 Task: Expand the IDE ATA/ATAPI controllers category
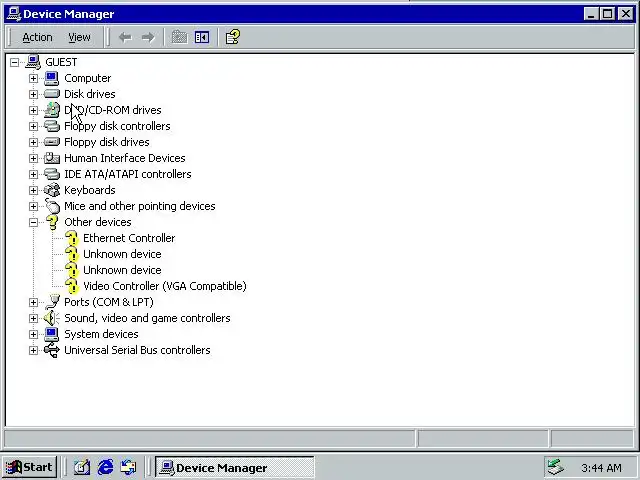pos(33,174)
